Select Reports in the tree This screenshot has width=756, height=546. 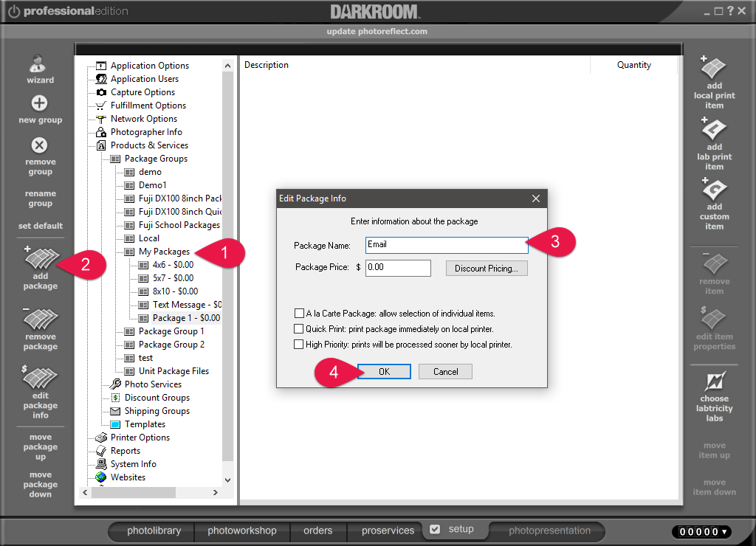(126, 451)
